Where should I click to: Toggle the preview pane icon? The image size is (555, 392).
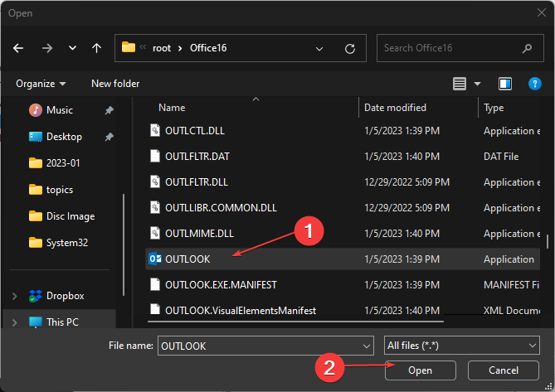(x=505, y=84)
